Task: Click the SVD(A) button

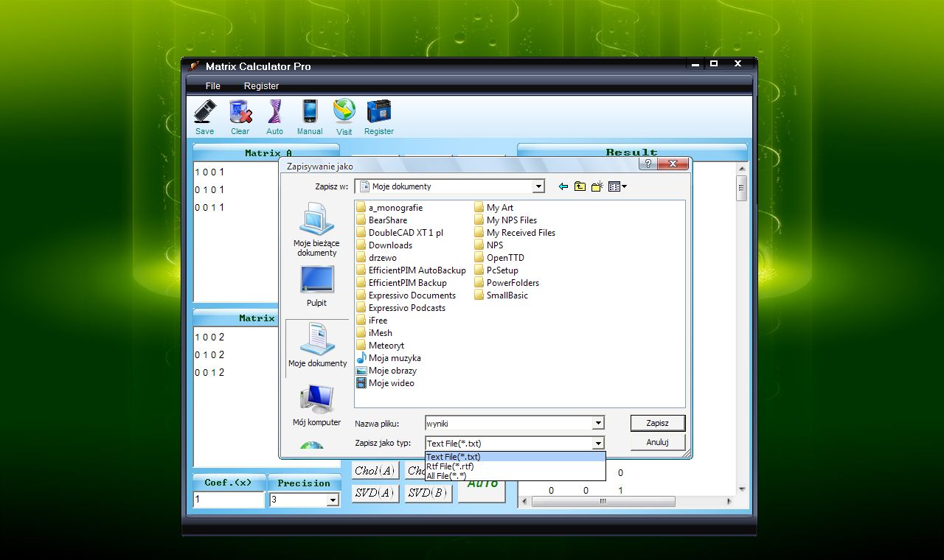Action: (375, 493)
